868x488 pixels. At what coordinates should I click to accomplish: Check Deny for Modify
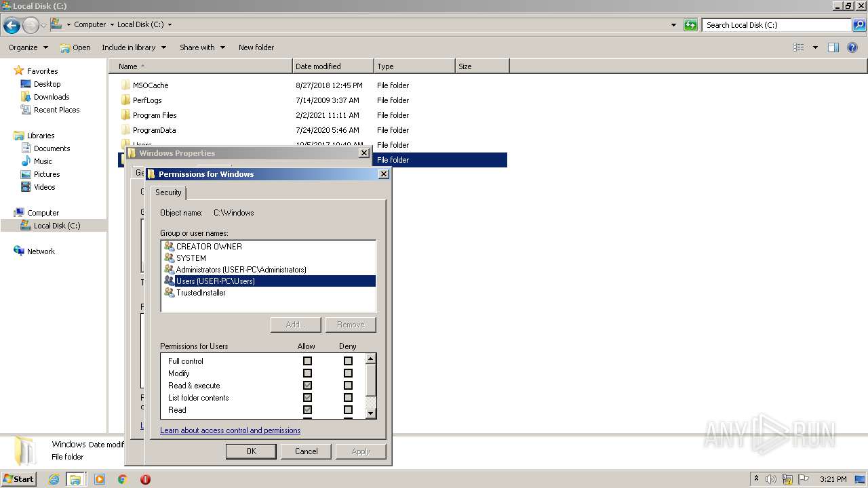pyautogui.click(x=348, y=373)
